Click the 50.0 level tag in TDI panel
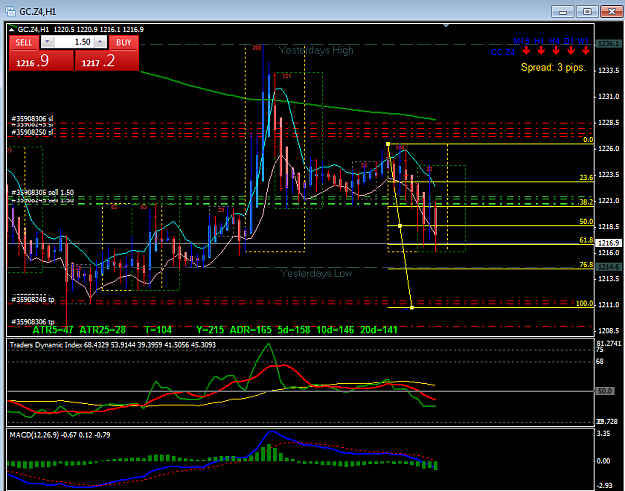Screen dimensions: 625x491 coord(605,391)
